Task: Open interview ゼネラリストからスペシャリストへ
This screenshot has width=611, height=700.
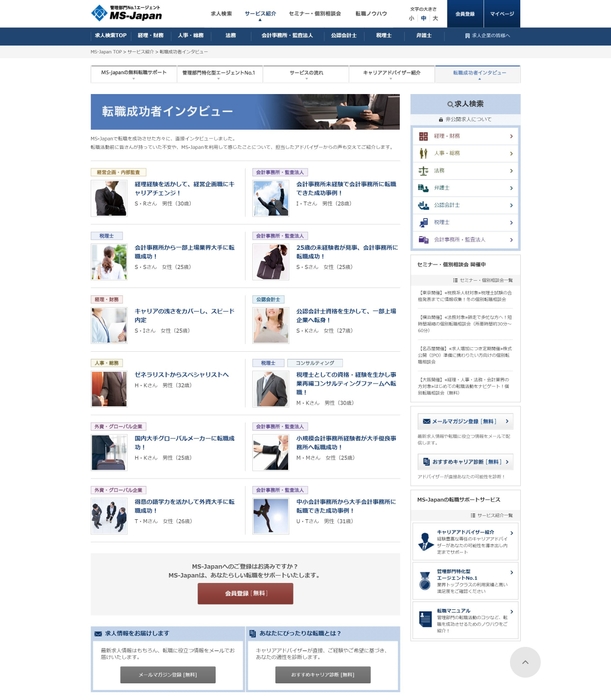Action: click(x=182, y=375)
